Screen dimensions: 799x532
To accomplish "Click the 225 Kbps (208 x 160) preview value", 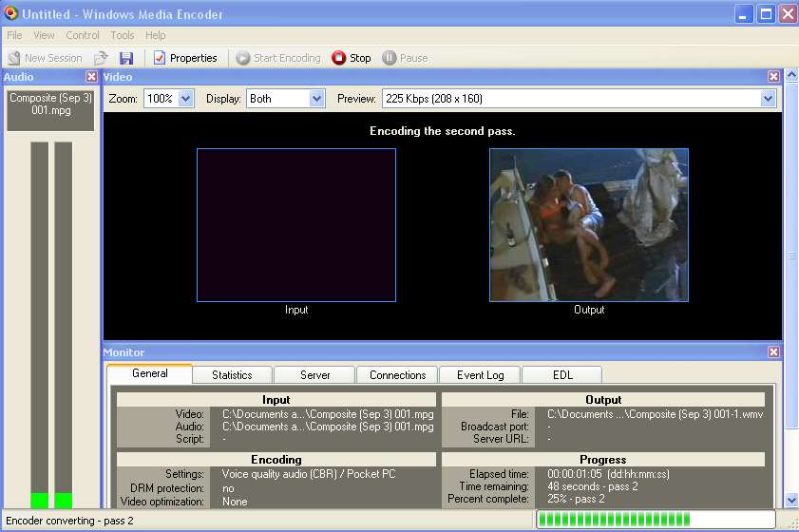I will [x=434, y=99].
